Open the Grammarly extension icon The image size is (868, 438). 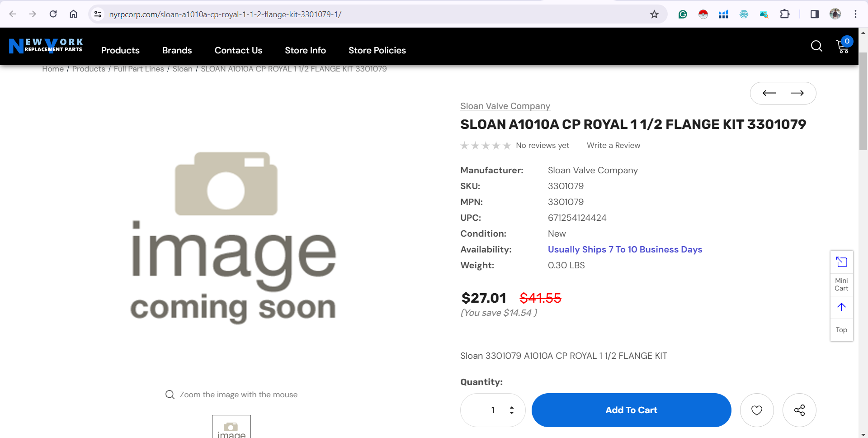pyautogui.click(x=683, y=14)
